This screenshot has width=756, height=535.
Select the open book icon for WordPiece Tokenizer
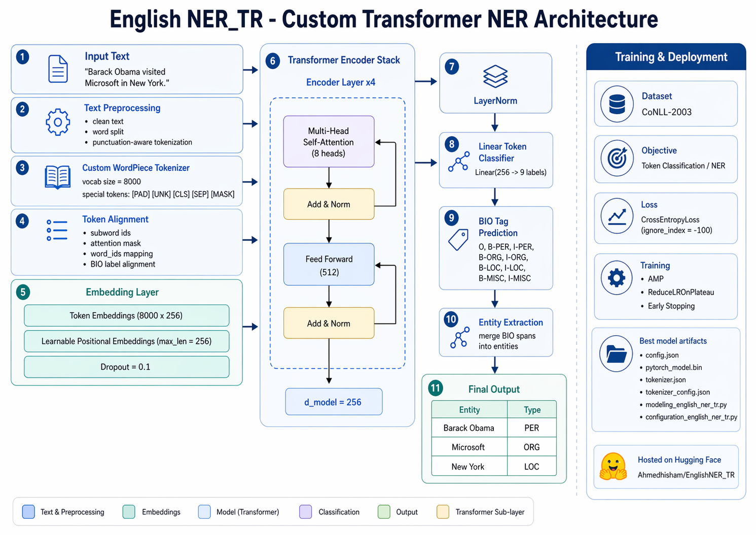click(58, 177)
